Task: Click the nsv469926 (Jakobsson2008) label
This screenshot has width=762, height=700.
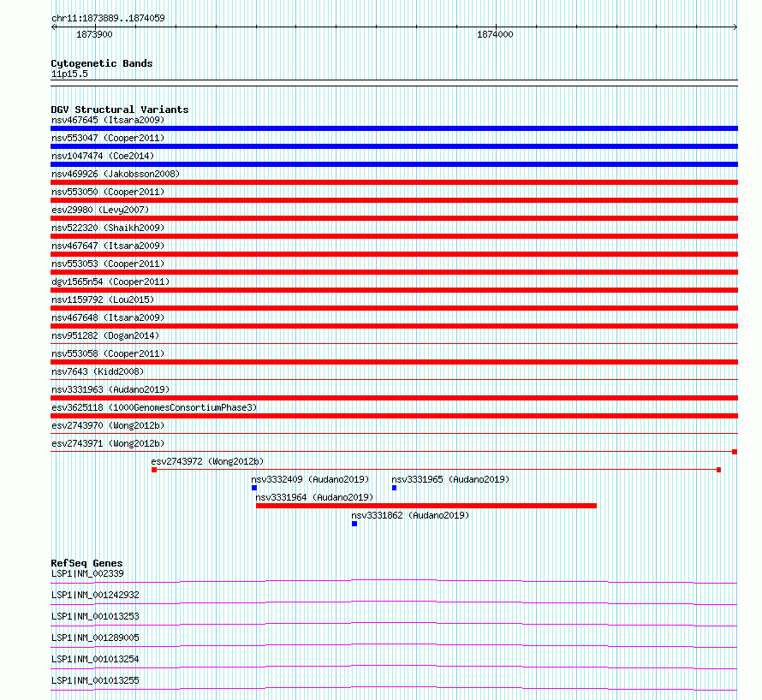Action: pos(116,174)
